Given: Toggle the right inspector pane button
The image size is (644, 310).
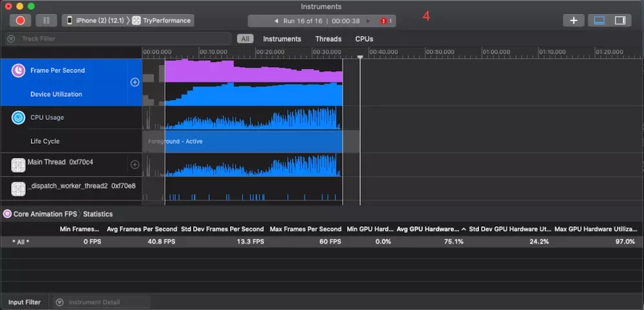Looking at the screenshot, I should (620, 21).
